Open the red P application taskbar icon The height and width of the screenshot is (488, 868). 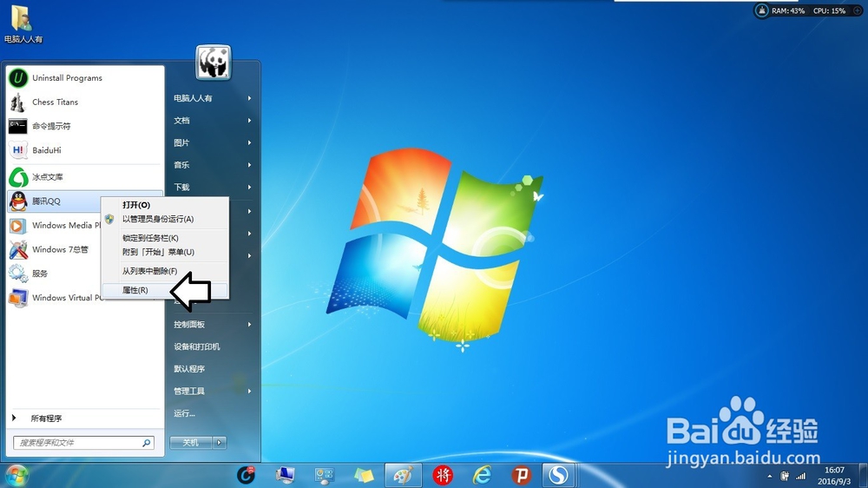click(521, 475)
